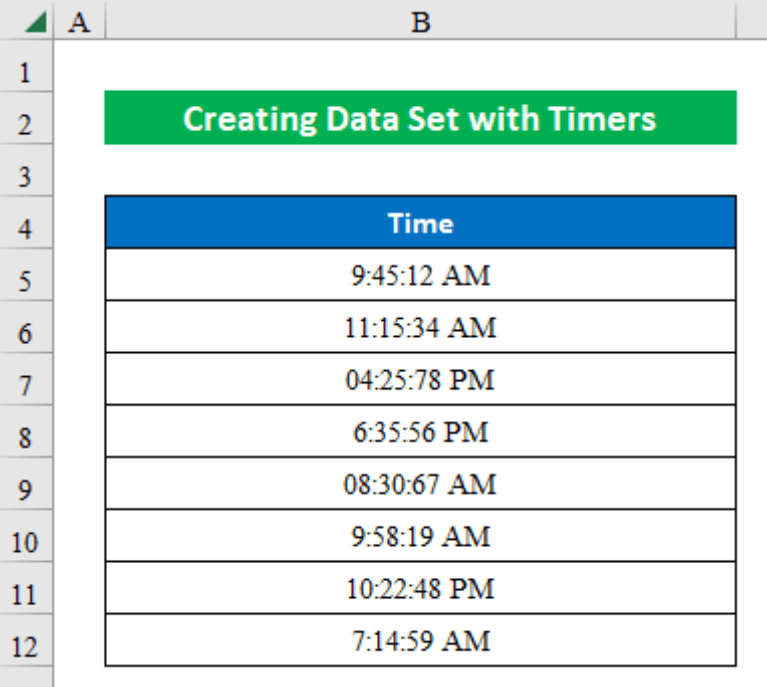Click the blue 'Time' header cell
This screenshot has height=687, width=767.
tap(420, 223)
